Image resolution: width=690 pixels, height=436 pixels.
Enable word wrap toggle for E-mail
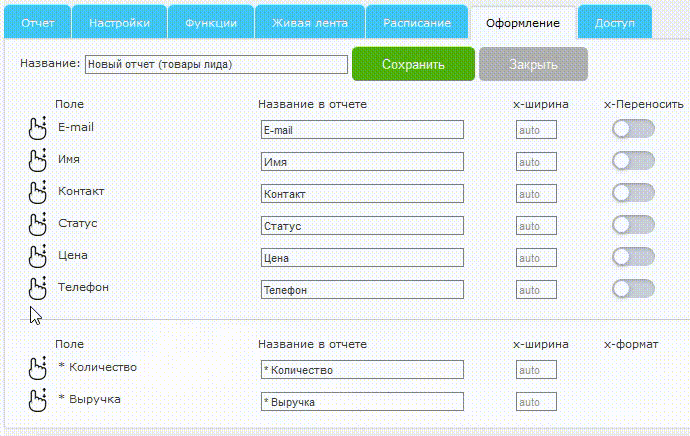[633, 129]
